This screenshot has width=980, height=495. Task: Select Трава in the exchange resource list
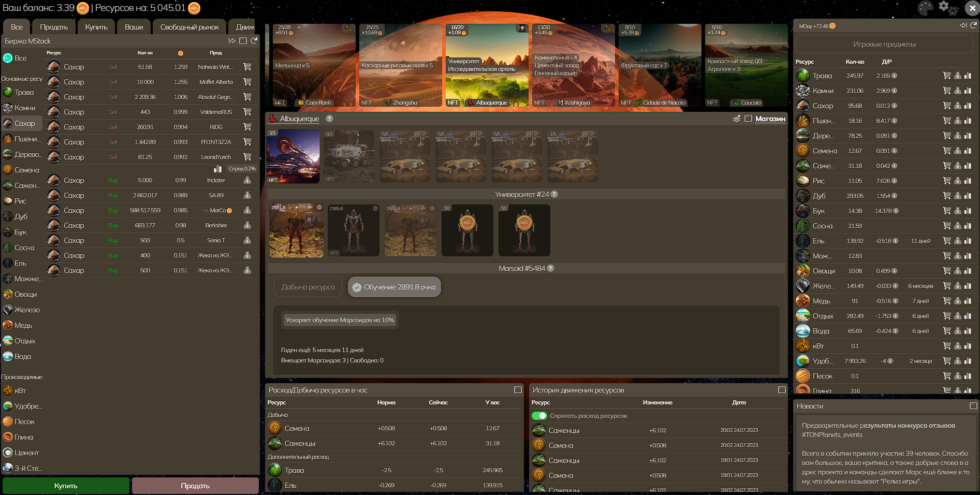click(22, 92)
